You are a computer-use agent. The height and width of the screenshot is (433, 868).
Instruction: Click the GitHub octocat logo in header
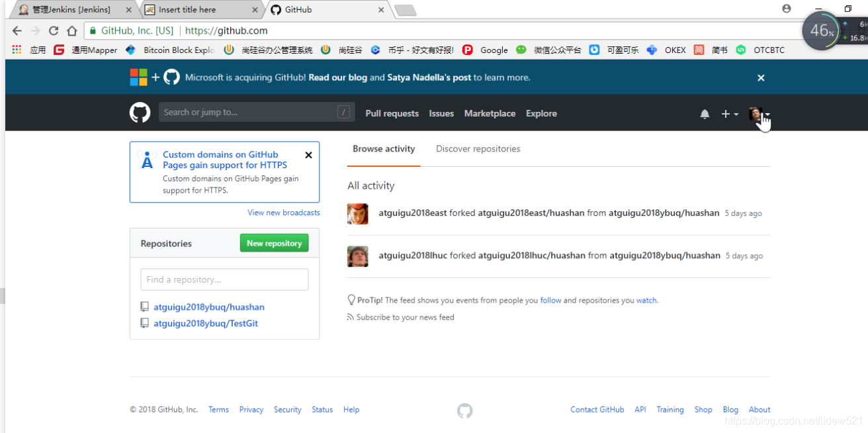click(140, 113)
